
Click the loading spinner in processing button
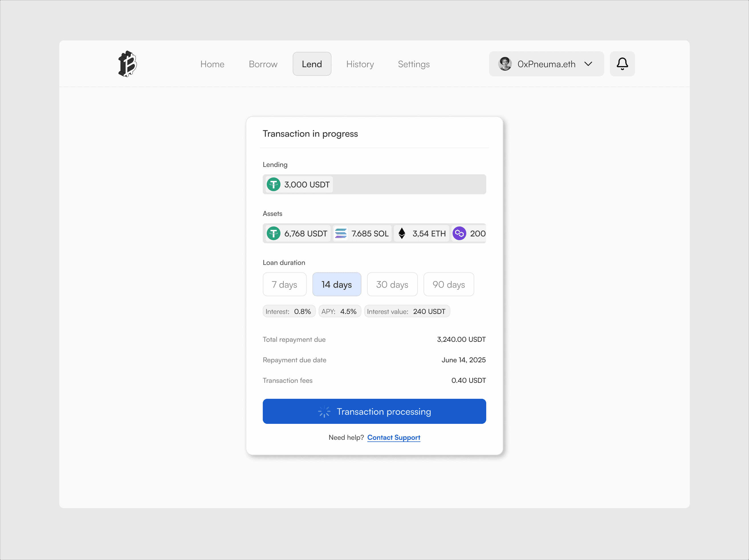click(x=324, y=412)
